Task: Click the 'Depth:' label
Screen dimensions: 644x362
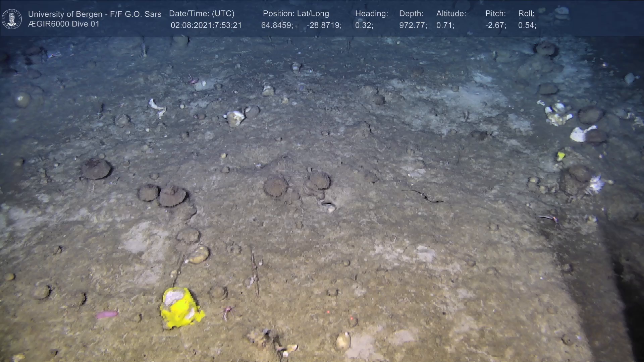Action: pos(411,14)
